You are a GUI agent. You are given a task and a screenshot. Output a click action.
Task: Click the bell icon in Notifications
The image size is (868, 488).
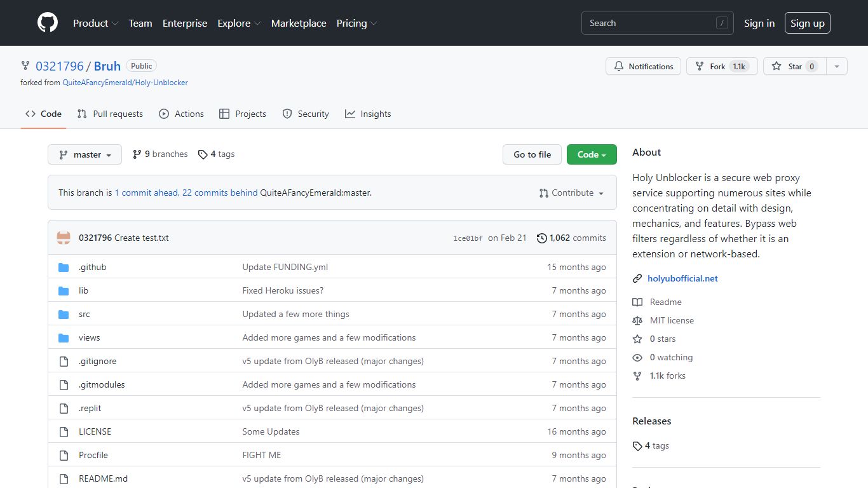click(619, 66)
